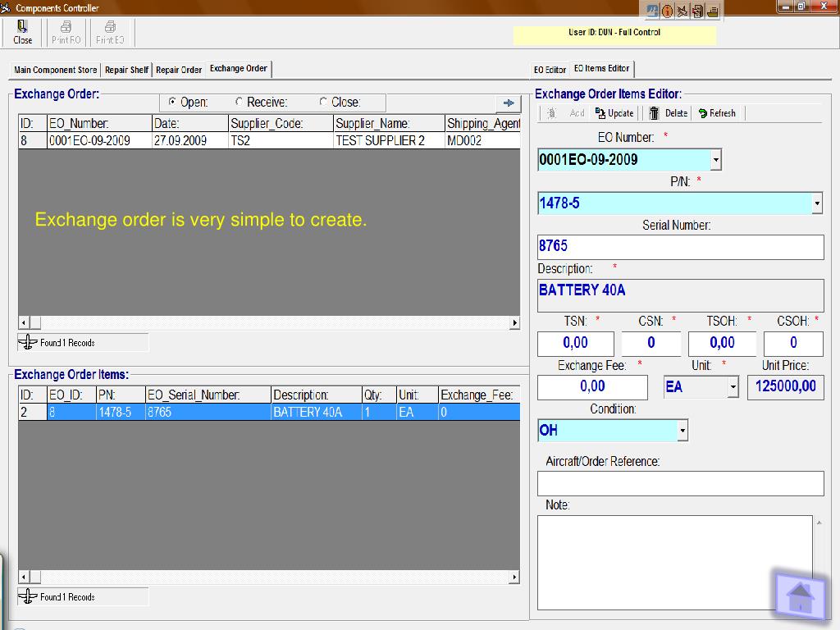Image resolution: width=840 pixels, height=630 pixels.
Task: Click inside the Note text area
Action: [675, 563]
